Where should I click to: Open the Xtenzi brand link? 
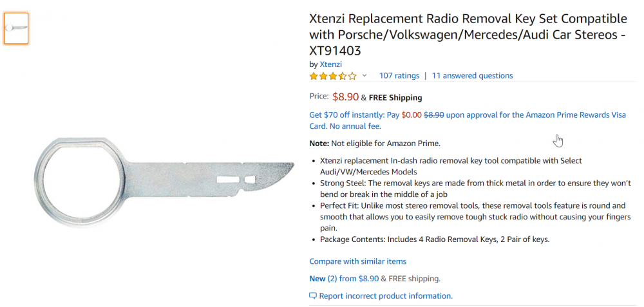click(x=330, y=64)
